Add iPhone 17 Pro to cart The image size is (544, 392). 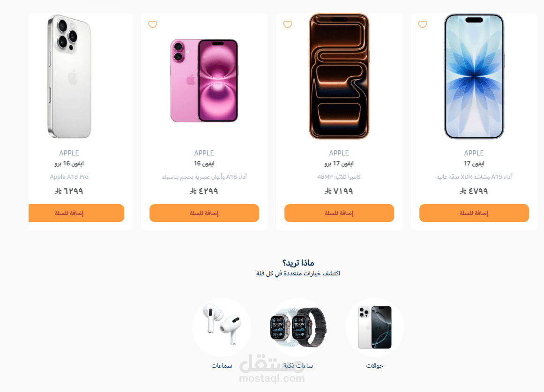[339, 213]
